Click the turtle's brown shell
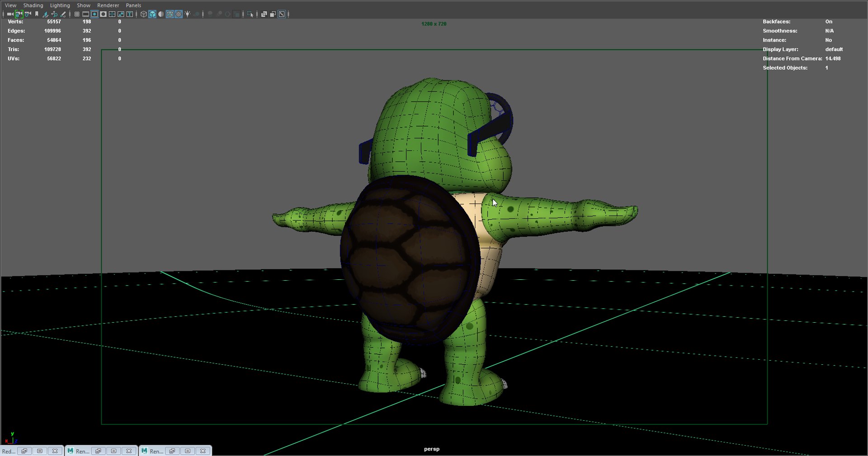The image size is (868, 456). click(x=409, y=260)
